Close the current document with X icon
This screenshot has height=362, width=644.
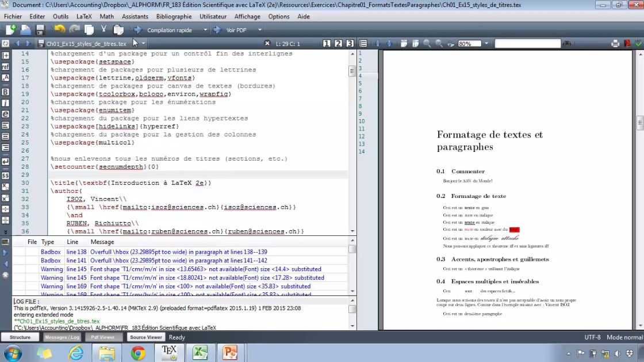tap(267, 43)
